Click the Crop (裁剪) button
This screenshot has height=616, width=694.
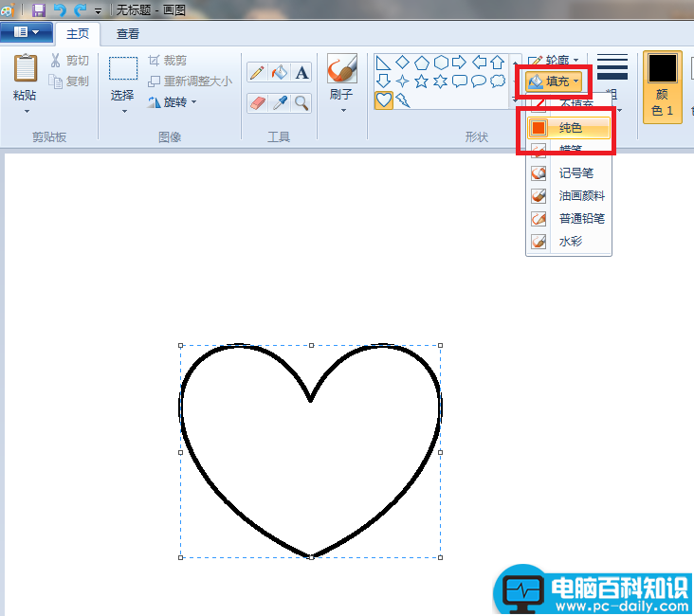(167, 61)
